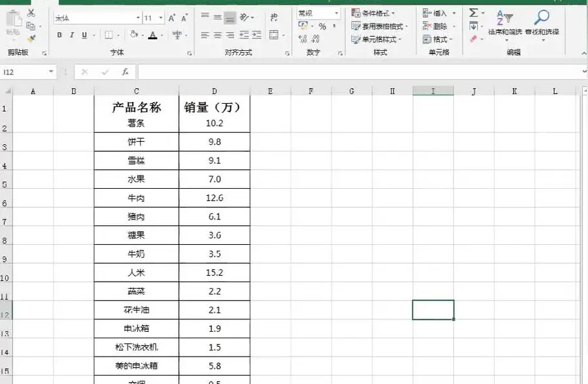Expand the formula bar
The width and height of the screenshot is (588, 384).
[584, 71]
